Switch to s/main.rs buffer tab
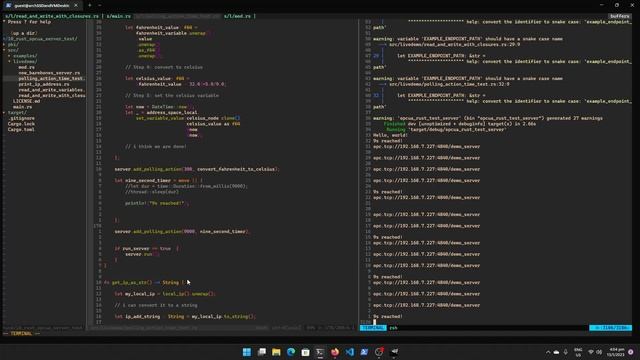This screenshot has width=640, height=360. click(118, 16)
